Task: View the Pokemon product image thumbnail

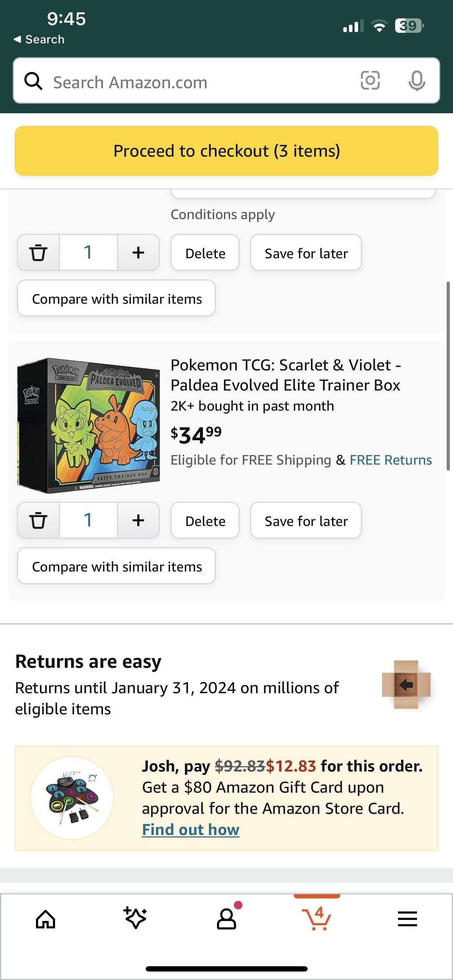Action: click(88, 424)
